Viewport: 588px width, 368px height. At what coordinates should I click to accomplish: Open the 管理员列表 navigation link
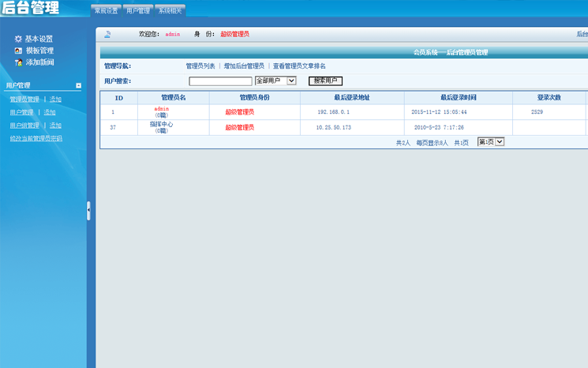200,66
